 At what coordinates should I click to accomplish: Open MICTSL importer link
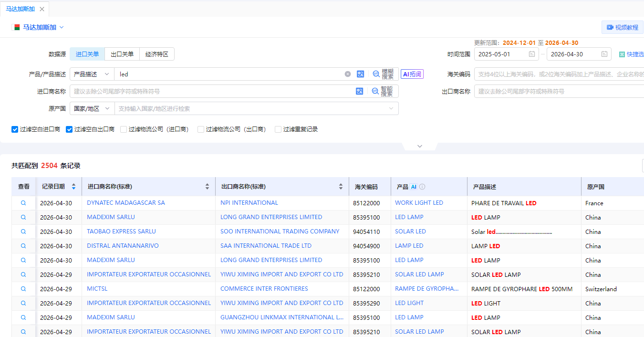click(97, 289)
